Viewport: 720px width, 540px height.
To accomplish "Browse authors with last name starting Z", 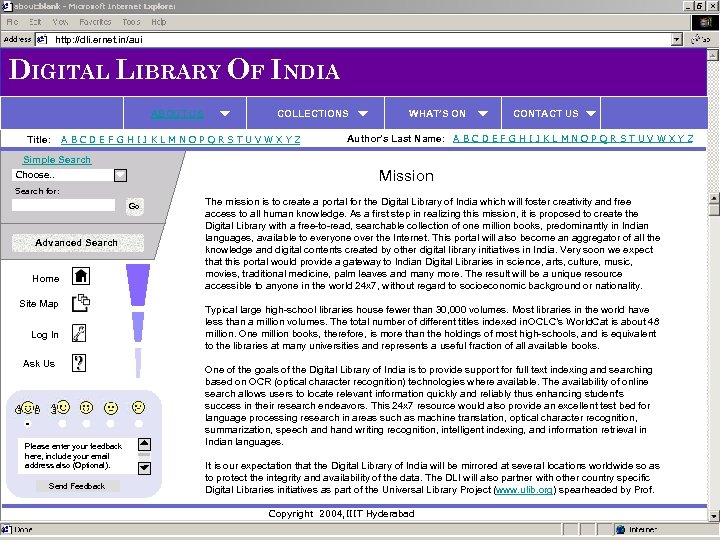I will tap(690, 139).
